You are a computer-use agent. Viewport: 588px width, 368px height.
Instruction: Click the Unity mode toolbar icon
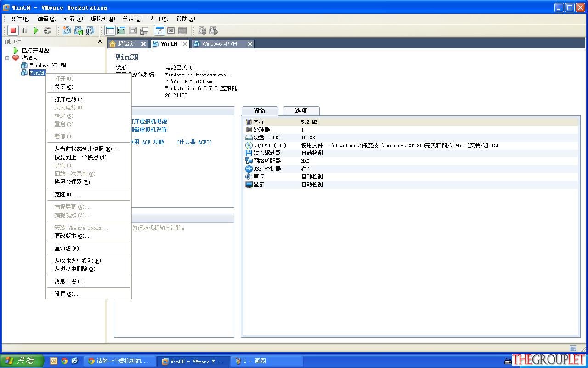[144, 30]
